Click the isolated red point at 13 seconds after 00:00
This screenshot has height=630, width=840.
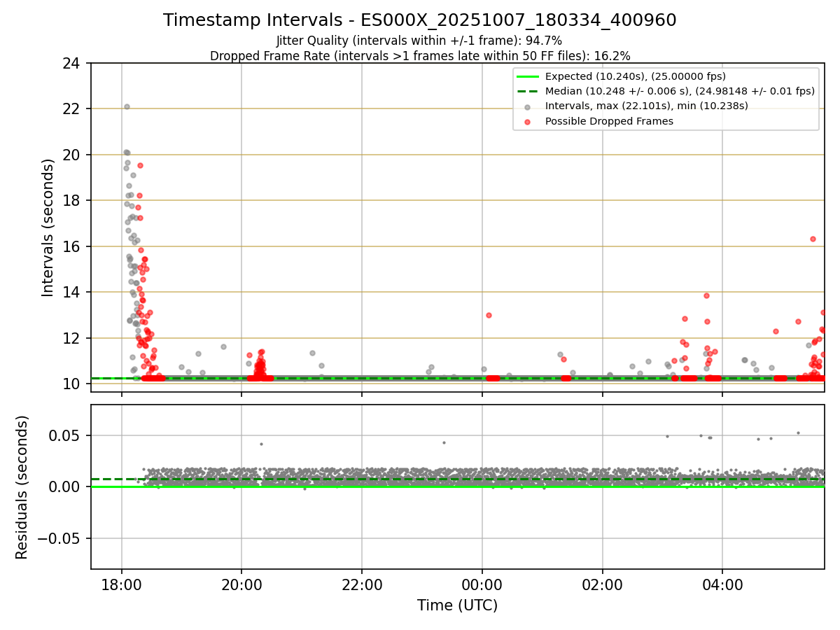click(x=489, y=315)
